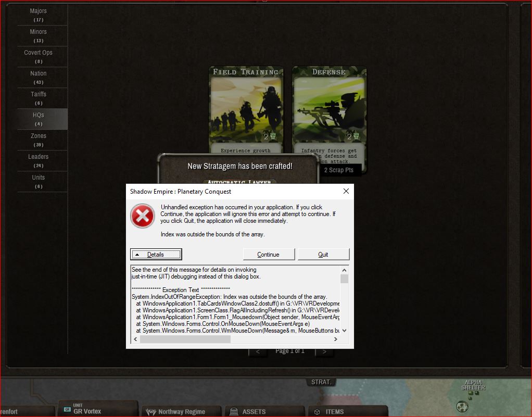Select the Covert Ops category
The image size is (532, 417).
tap(39, 57)
